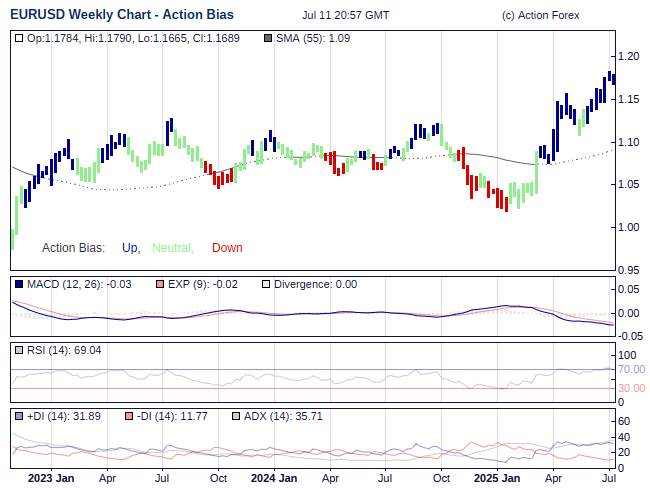Click the 2024 Jan label on time axis
Image resolution: width=650 pixels, height=489 pixels.
point(273,478)
